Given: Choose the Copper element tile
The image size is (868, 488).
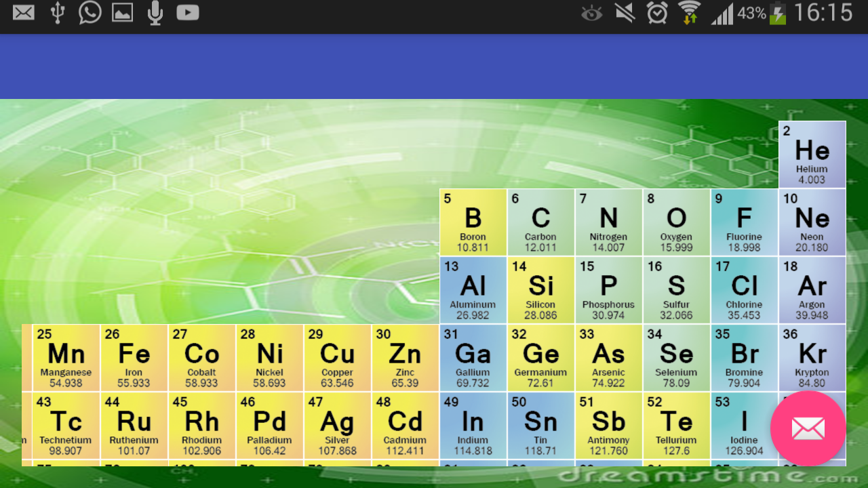Looking at the screenshot, I should point(338,358).
